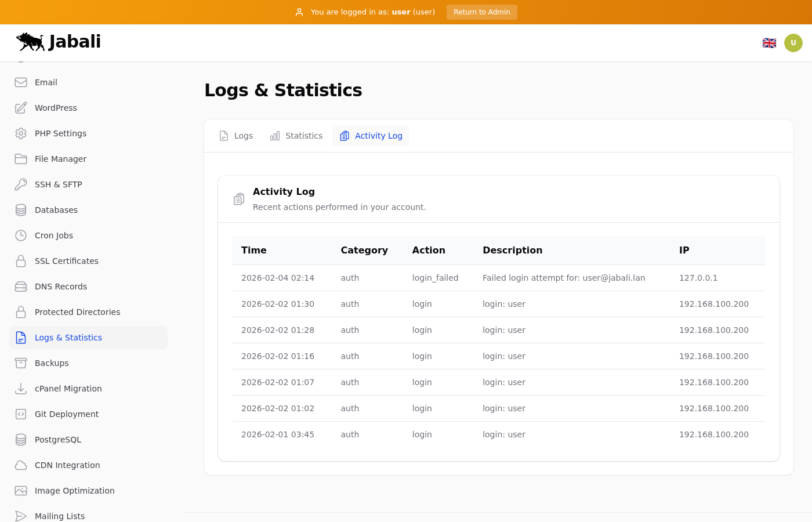The height and width of the screenshot is (522, 812).
Task: Click the CDN Integration cloud icon
Action: pyautogui.click(x=21, y=465)
